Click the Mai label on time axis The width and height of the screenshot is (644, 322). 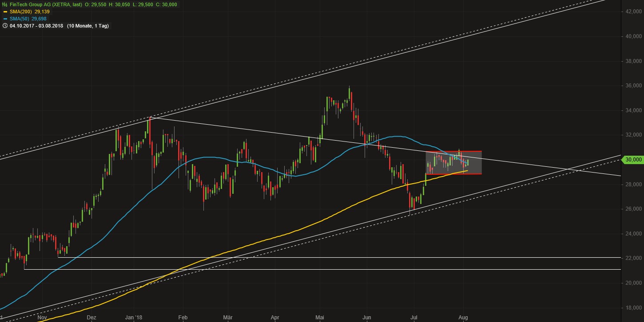pyautogui.click(x=320, y=318)
